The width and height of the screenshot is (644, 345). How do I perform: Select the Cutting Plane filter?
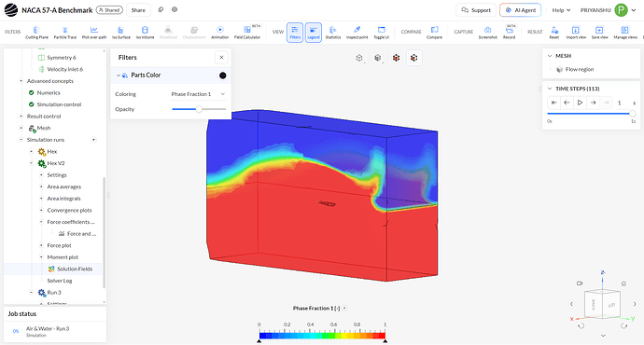click(36, 33)
